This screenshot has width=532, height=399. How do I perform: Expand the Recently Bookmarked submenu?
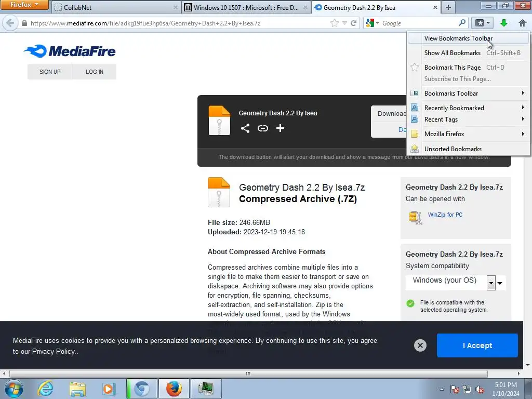[469, 108]
